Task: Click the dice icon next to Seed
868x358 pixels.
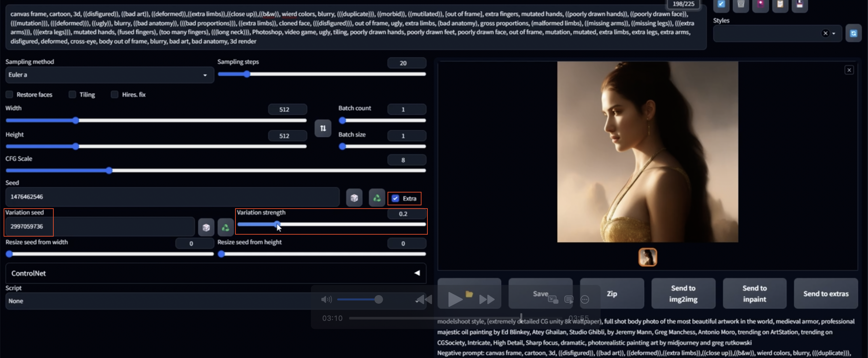Action: 354,198
